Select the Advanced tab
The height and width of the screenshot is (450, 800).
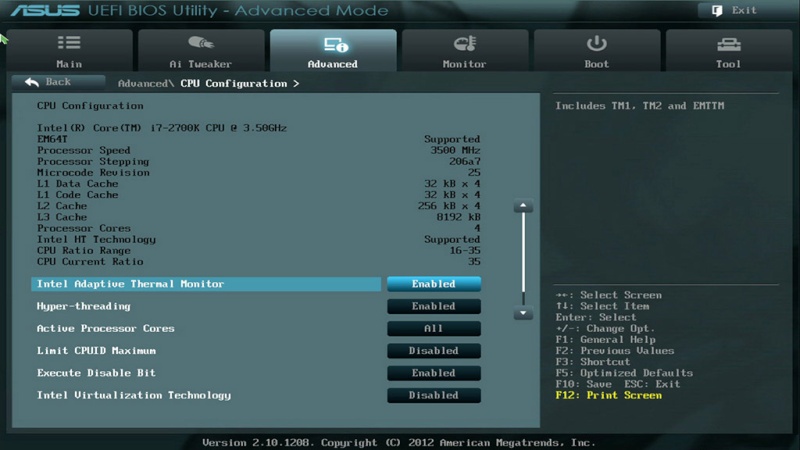pos(333,50)
